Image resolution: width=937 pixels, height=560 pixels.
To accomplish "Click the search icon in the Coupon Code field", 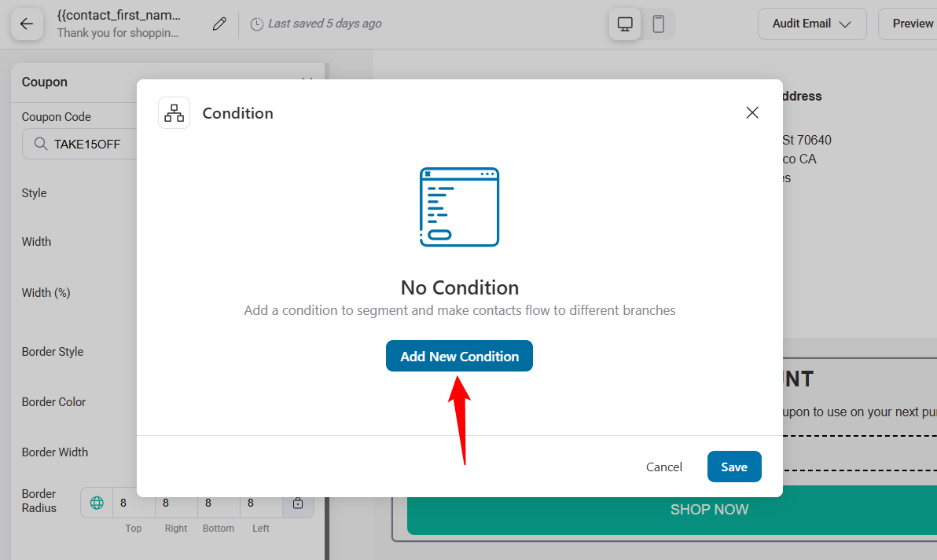I will coord(40,144).
